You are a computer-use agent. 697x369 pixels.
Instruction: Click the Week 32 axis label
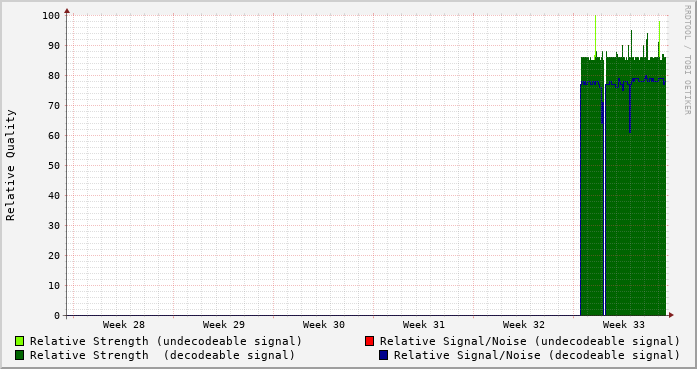coord(524,325)
